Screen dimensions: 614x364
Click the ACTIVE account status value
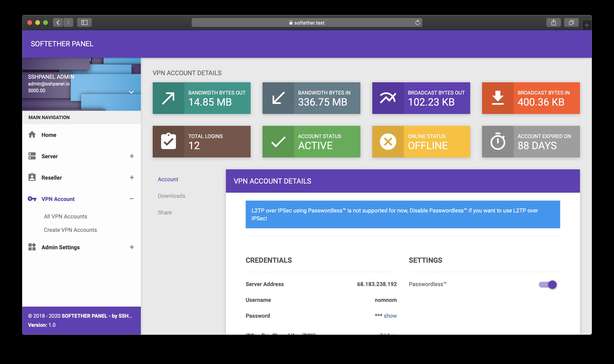315,146
